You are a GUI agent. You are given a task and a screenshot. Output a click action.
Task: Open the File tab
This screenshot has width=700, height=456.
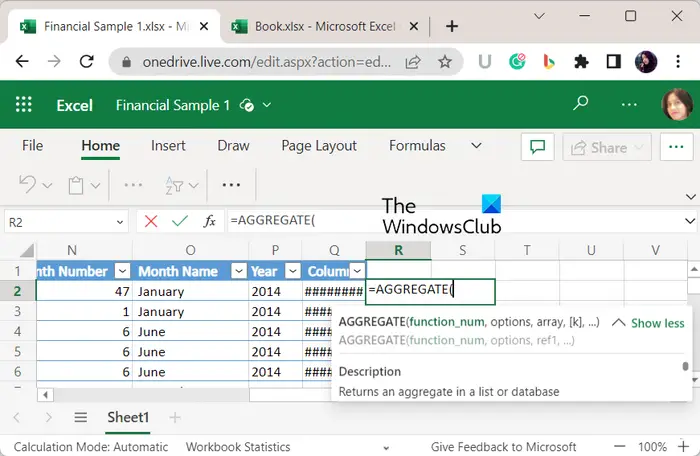click(x=33, y=146)
